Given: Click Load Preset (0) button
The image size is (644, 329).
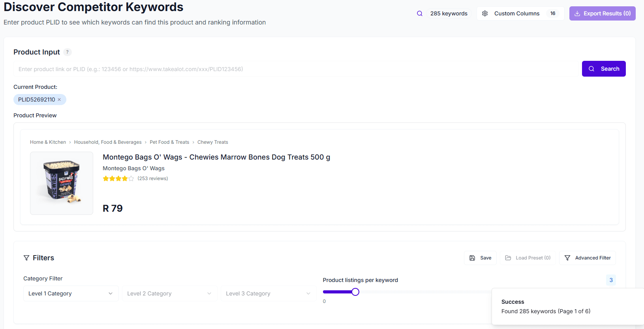Looking at the screenshot, I should point(528,258).
